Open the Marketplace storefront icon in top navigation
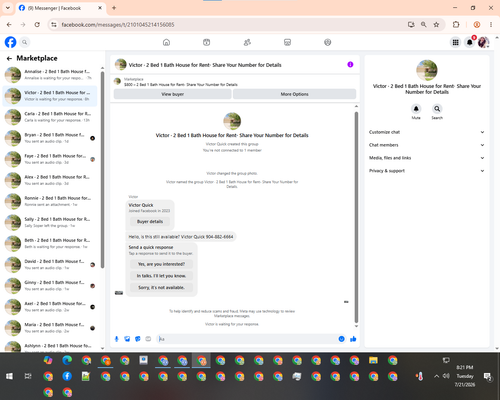500x400 pixels. click(287, 42)
